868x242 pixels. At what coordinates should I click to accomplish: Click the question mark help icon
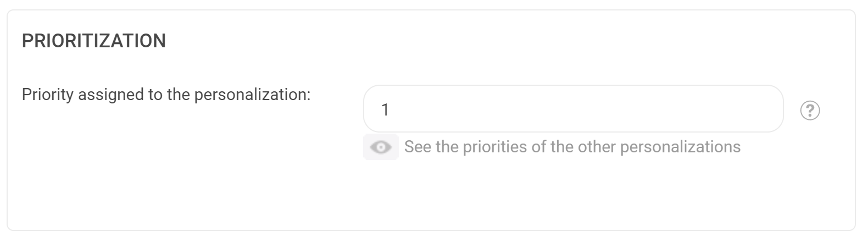tap(810, 111)
